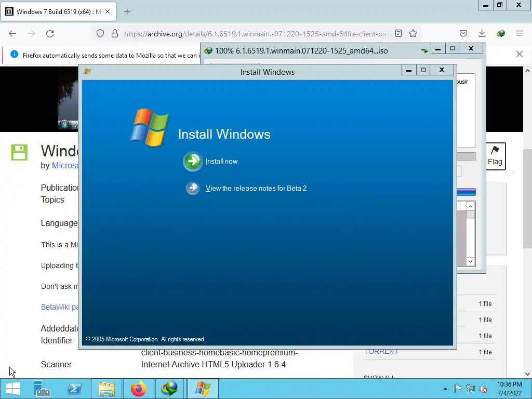The height and width of the screenshot is (399, 532).
Task: Show hidden system tray icons
Action: point(445,389)
